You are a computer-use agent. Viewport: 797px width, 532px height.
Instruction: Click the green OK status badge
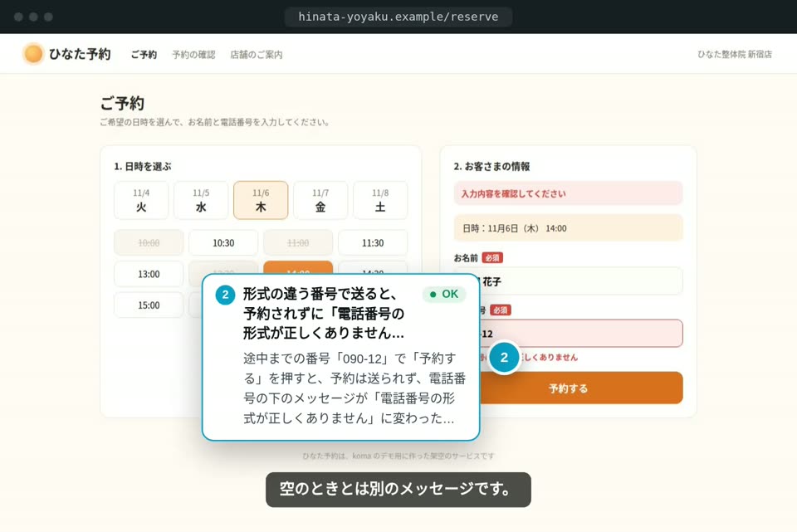(x=443, y=294)
